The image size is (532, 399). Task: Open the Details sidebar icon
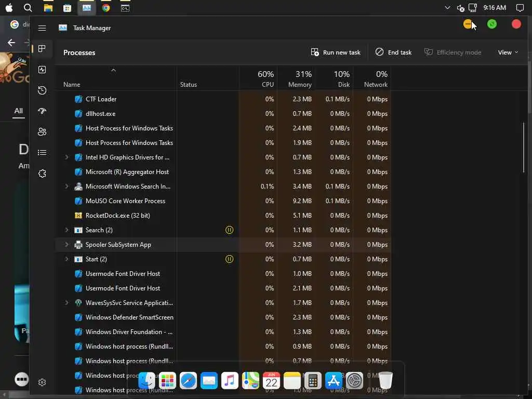(42, 153)
